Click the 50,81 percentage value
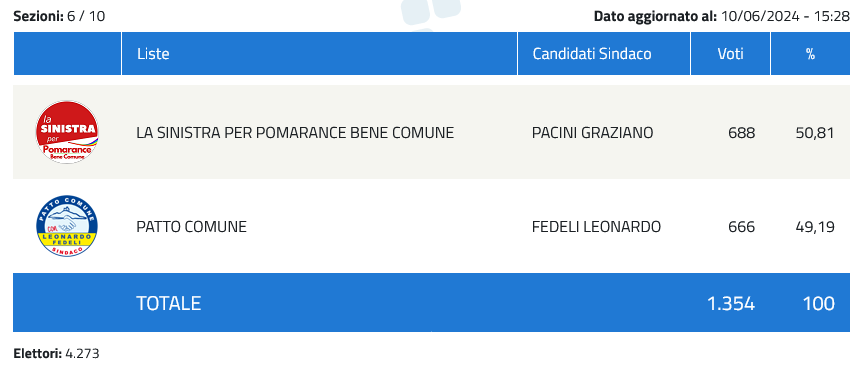 point(815,133)
